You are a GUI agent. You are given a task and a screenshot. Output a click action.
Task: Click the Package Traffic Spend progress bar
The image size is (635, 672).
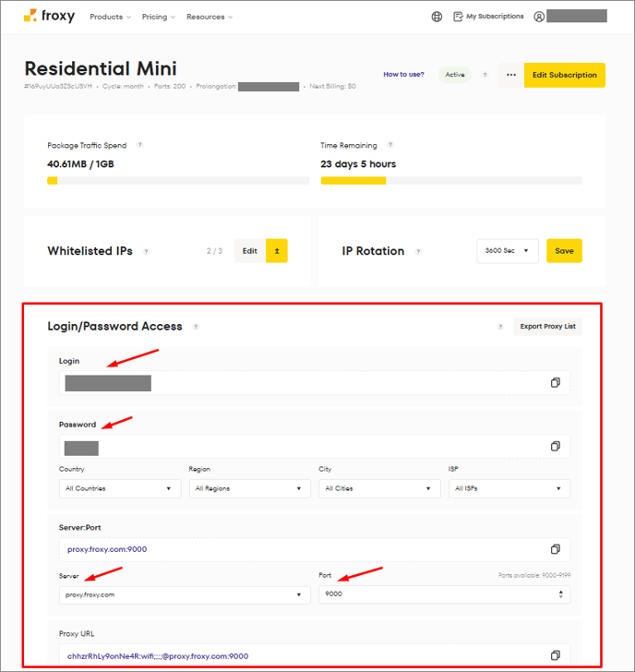click(x=178, y=181)
